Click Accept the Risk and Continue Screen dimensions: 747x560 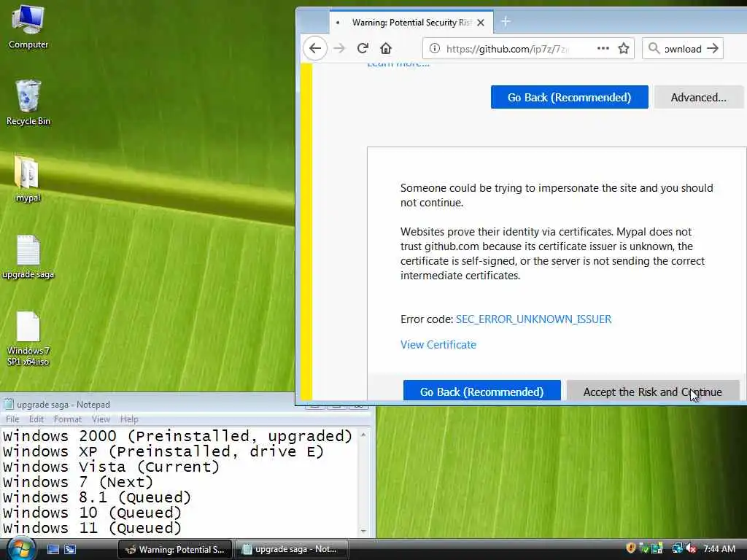[x=653, y=391]
